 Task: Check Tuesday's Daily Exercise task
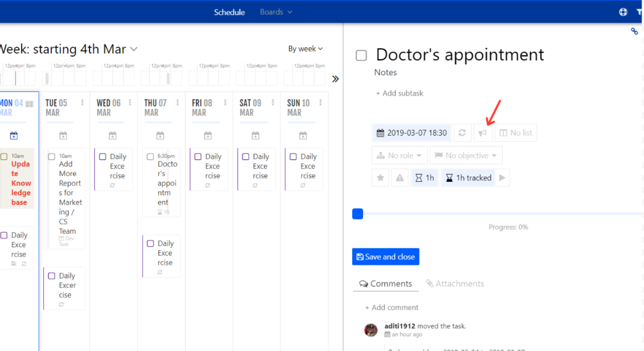pos(51,276)
